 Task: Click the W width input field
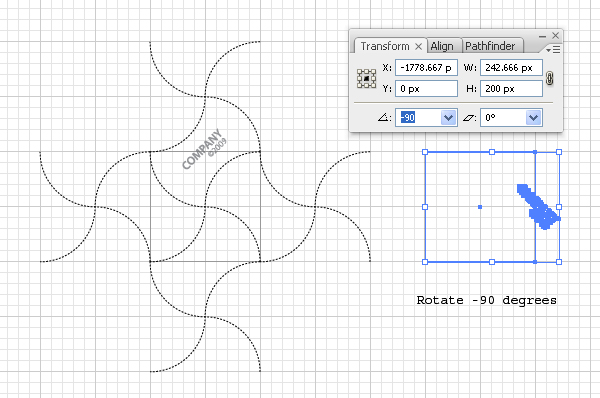(511, 68)
